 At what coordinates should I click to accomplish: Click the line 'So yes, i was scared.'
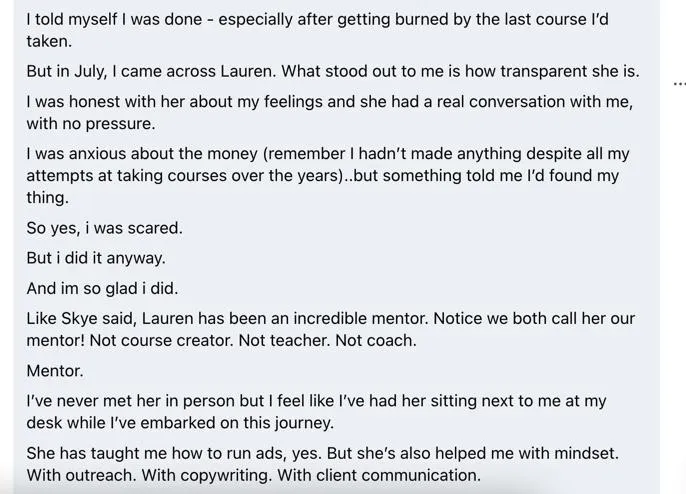point(105,228)
